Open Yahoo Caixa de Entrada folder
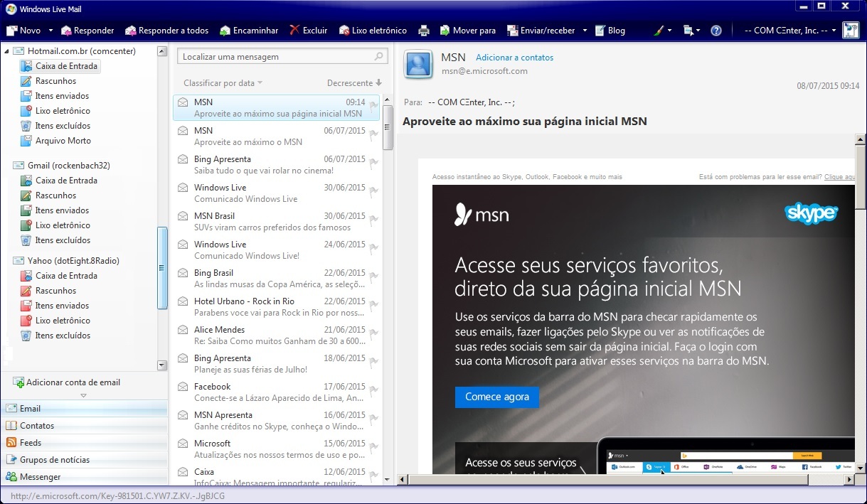 [x=59, y=276]
